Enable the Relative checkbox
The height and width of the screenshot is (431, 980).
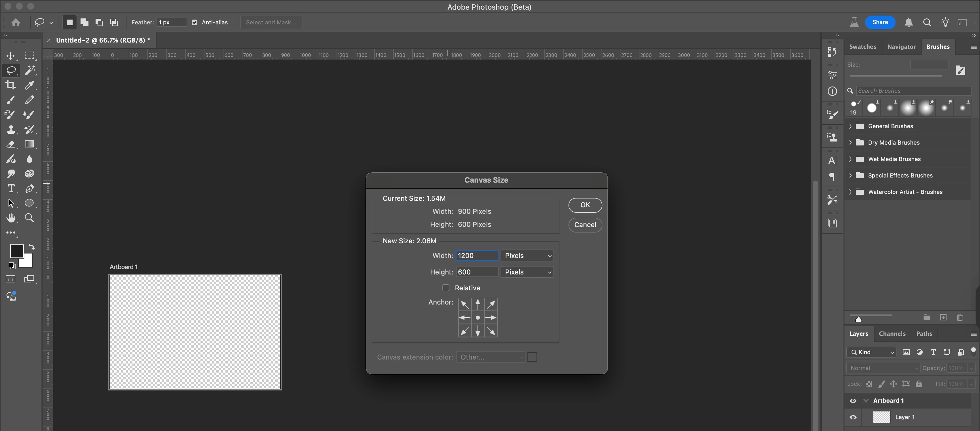click(x=446, y=288)
